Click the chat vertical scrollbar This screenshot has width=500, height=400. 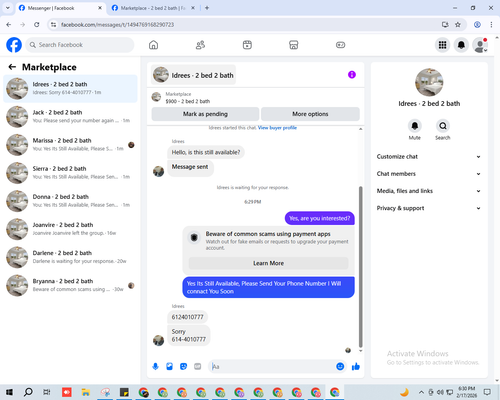tap(360, 267)
